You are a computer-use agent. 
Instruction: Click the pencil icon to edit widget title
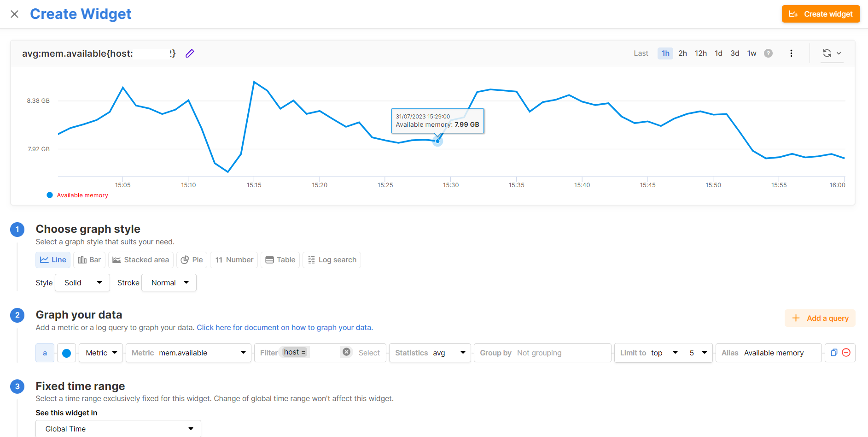pos(190,53)
